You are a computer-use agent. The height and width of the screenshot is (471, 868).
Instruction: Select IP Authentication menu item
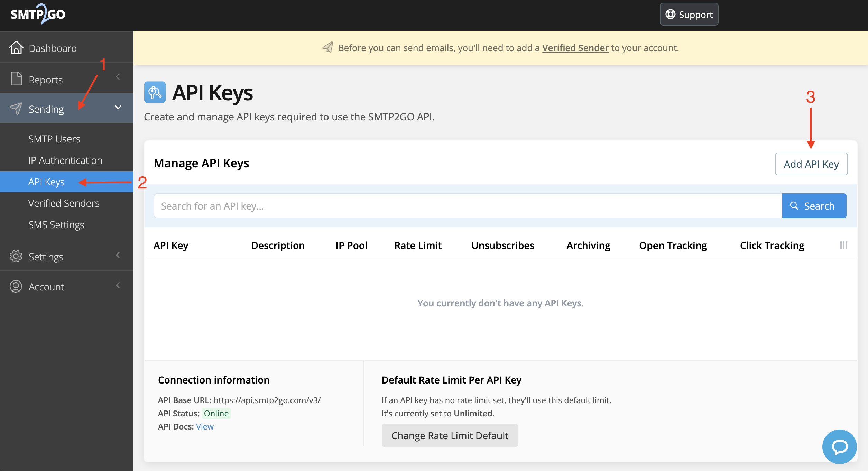click(x=65, y=160)
